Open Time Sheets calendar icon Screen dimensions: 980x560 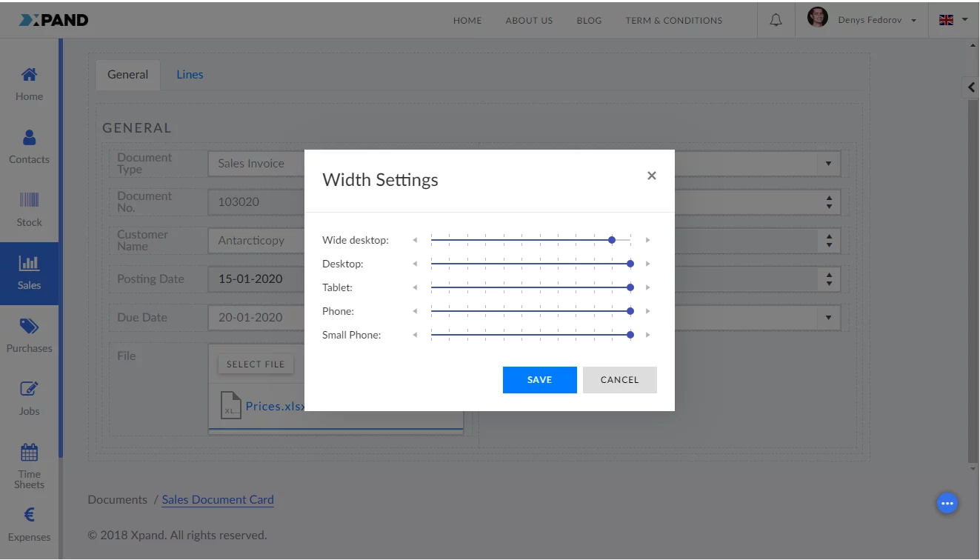29,453
